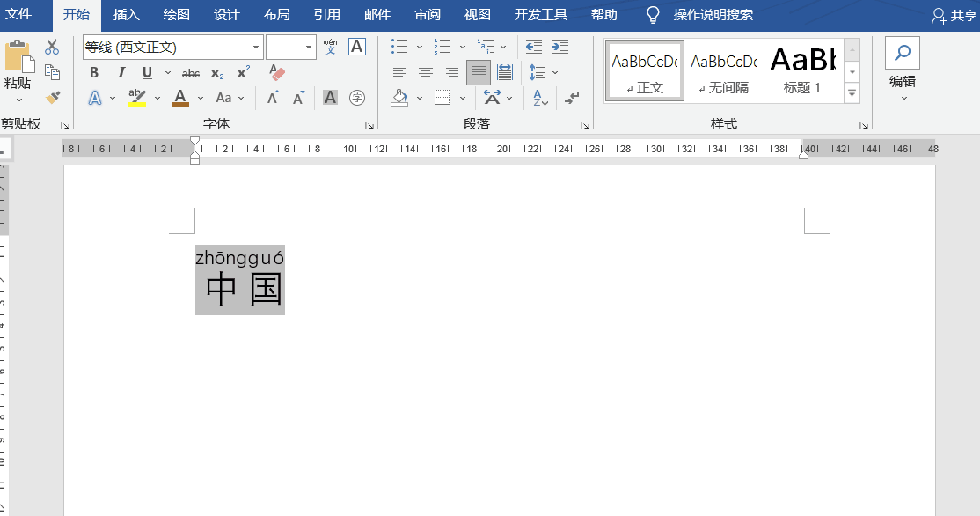Click the Clear All Formatting eraser icon

(x=277, y=72)
